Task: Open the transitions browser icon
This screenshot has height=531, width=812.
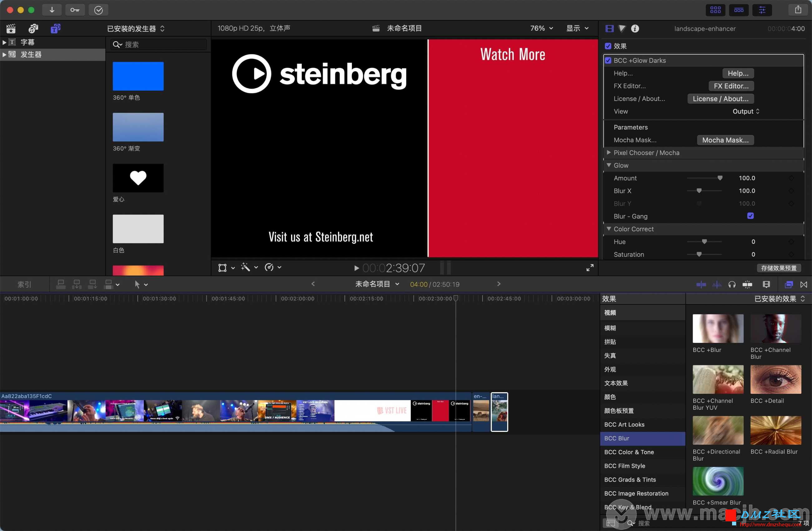Action: point(804,284)
